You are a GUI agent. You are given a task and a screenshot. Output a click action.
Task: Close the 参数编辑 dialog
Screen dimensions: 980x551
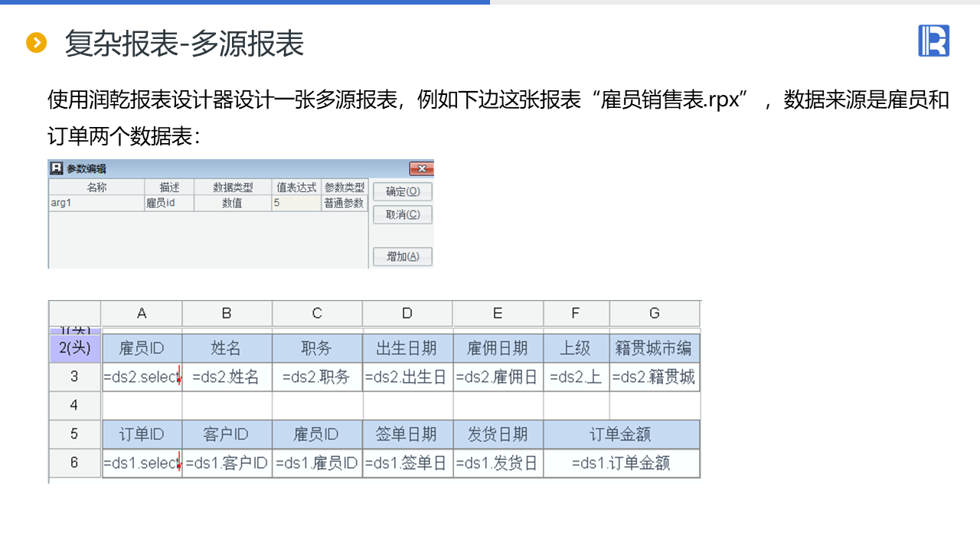tap(421, 168)
